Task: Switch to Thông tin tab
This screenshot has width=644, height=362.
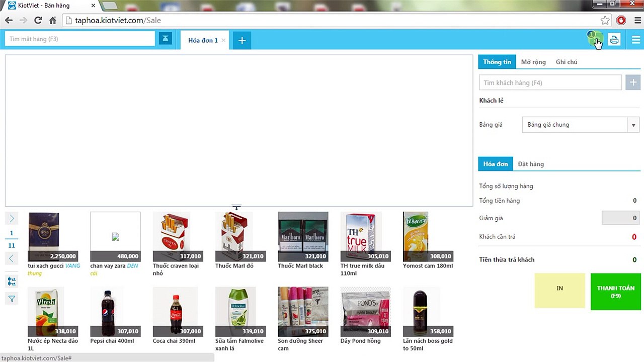Action: (x=497, y=62)
